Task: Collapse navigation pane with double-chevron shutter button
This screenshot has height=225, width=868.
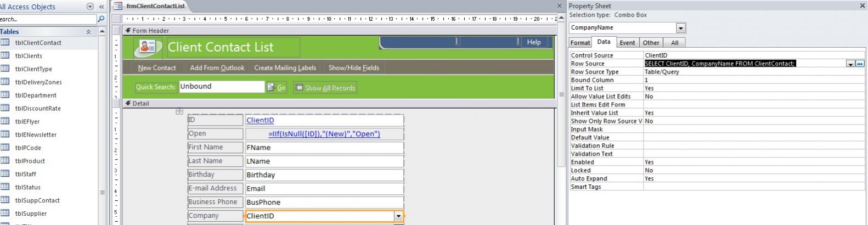Action: pyautogui.click(x=102, y=7)
